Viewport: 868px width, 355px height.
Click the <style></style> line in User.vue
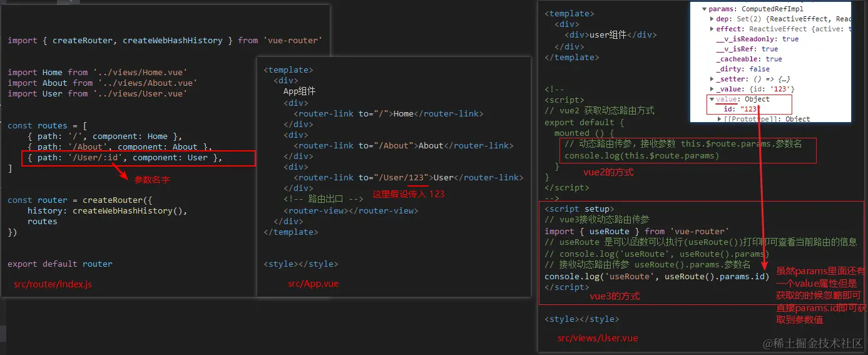point(581,319)
